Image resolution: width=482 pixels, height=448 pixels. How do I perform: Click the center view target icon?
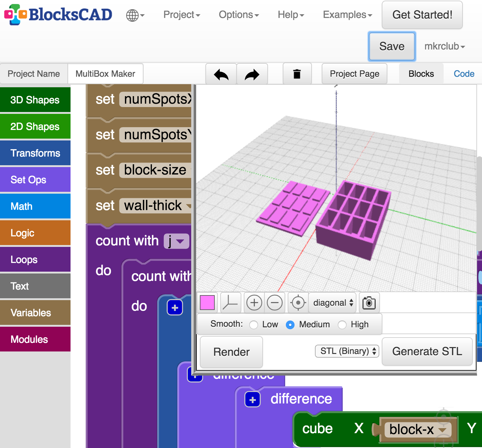click(x=297, y=303)
